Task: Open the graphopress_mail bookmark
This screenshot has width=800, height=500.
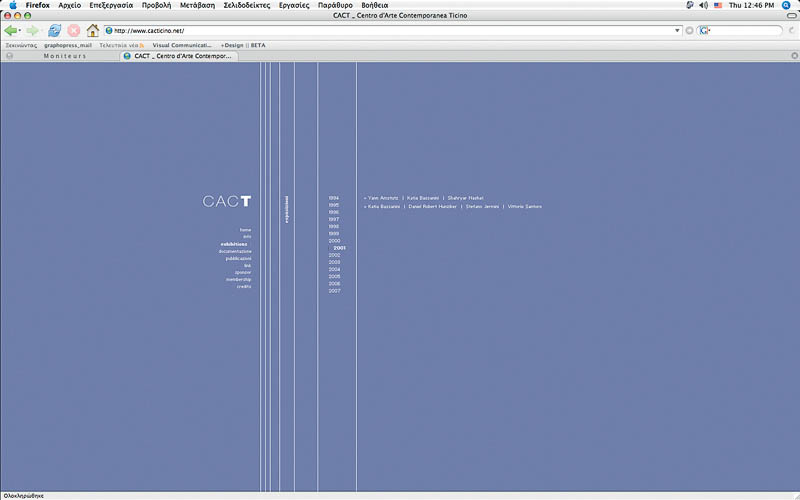Action: [x=68, y=45]
